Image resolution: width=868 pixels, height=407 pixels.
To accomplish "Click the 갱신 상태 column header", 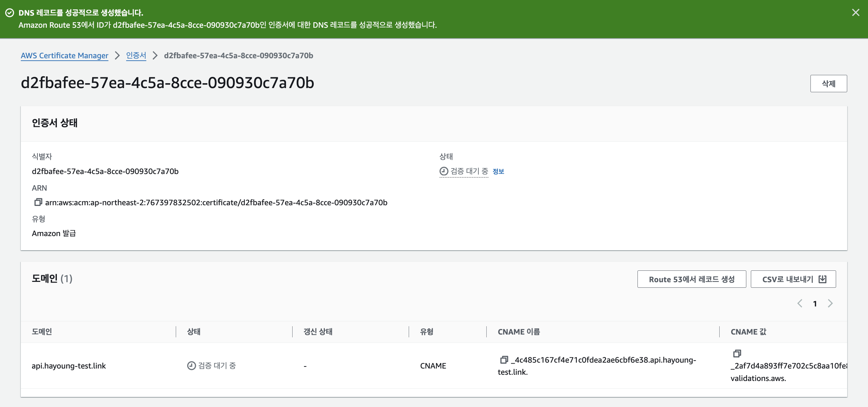I will pos(318,332).
